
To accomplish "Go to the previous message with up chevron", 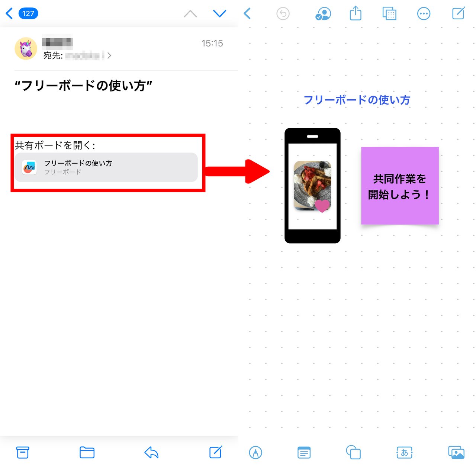I will pyautogui.click(x=190, y=14).
